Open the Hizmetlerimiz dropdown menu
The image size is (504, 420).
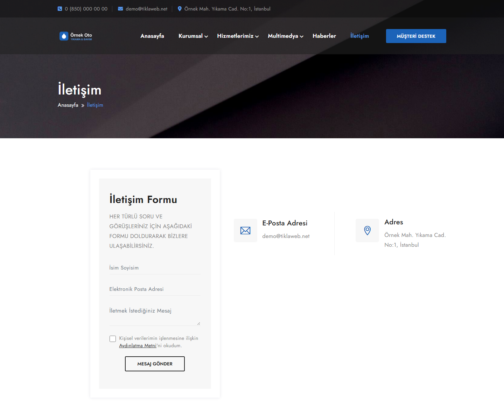coord(238,36)
